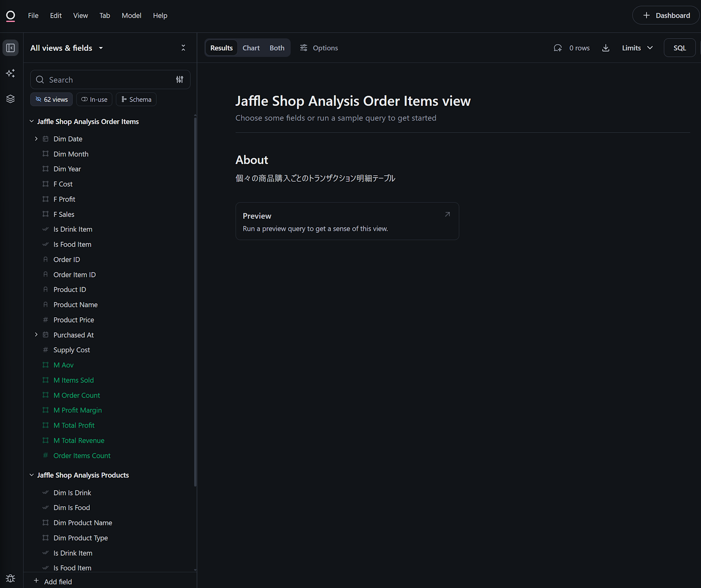Click the field Search input box
This screenshot has height=588, width=701.
coord(105,80)
